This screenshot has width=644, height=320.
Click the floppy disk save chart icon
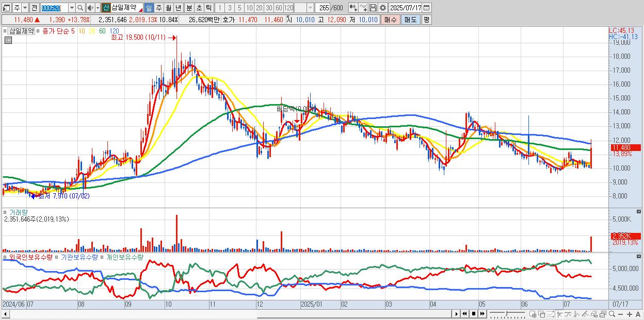pyautogui.click(x=373, y=8)
